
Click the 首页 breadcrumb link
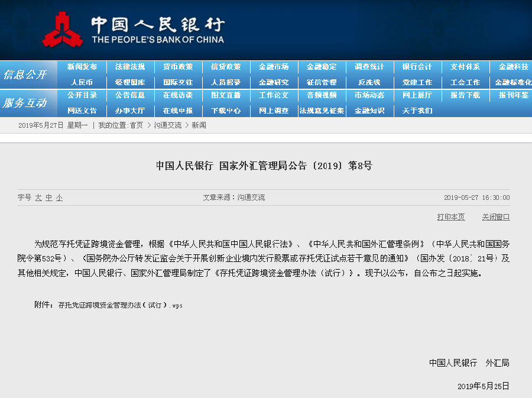coord(136,125)
